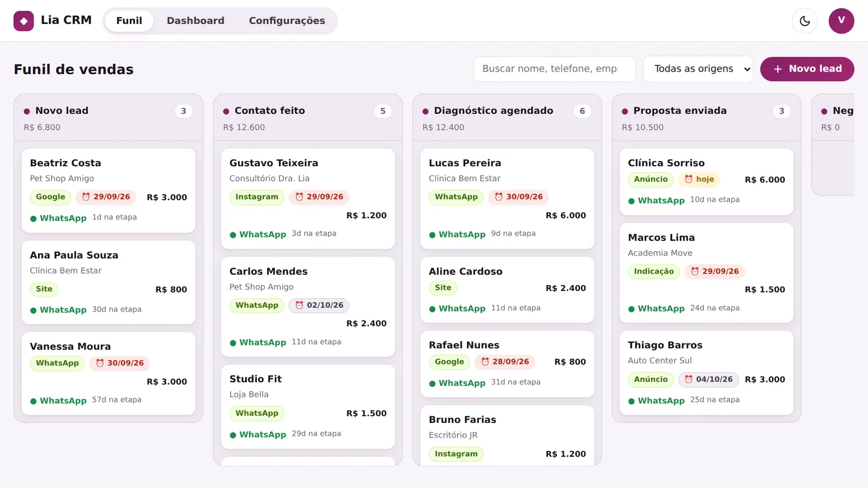The width and height of the screenshot is (868, 488).
Task: Click the "R$ 12.600" total under Contato feito
Action: pos(244,128)
